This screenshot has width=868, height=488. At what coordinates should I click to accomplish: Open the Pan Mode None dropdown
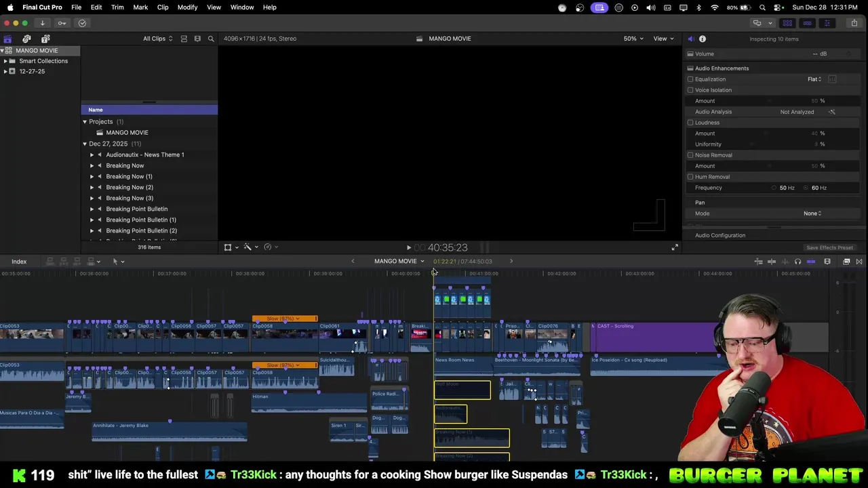(x=812, y=213)
